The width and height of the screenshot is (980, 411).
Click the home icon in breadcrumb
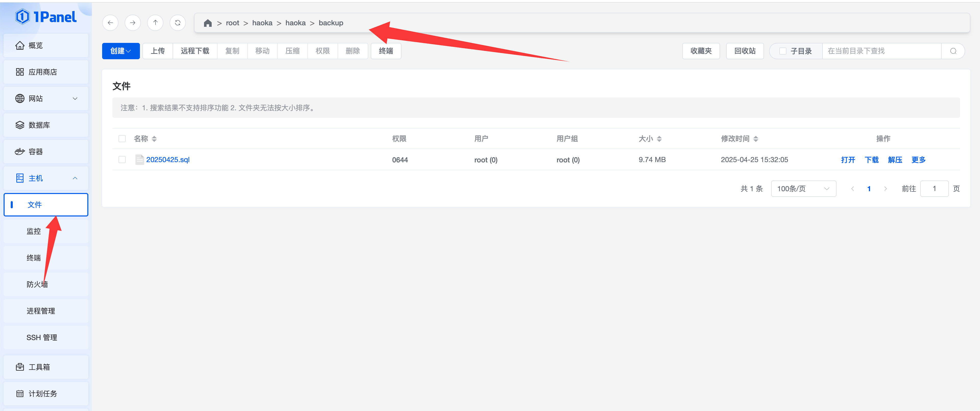pos(207,23)
